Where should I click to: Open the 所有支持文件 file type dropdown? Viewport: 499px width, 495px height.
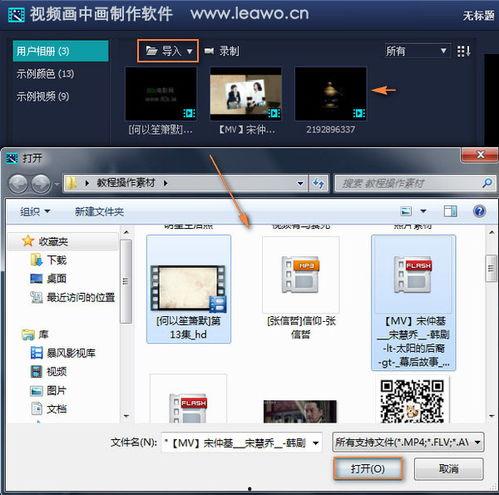pos(408,443)
